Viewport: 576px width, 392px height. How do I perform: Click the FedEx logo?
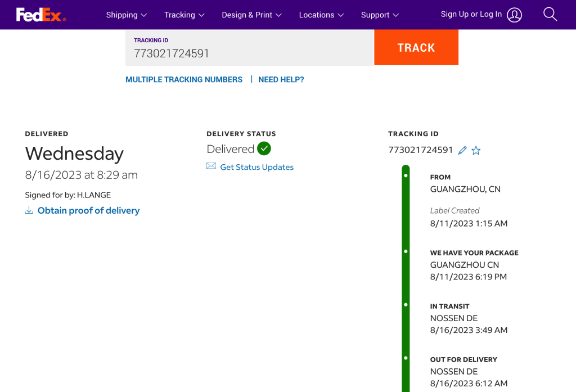40,15
